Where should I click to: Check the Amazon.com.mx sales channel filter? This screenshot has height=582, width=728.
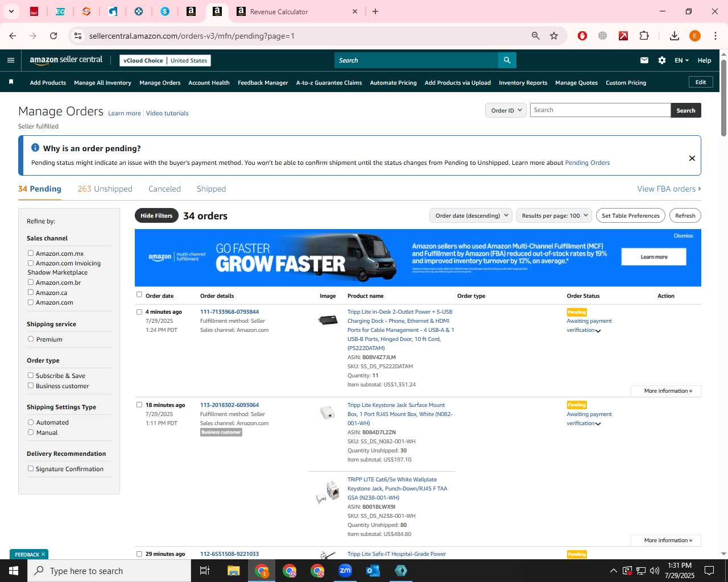(x=31, y=253)
